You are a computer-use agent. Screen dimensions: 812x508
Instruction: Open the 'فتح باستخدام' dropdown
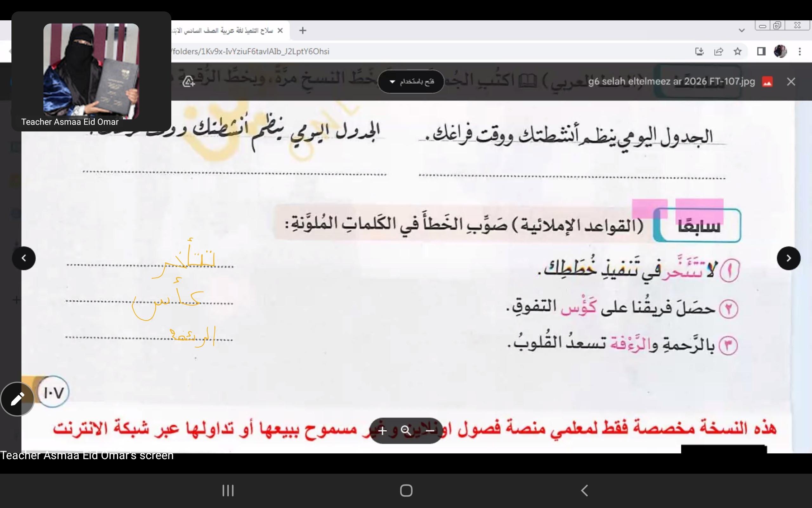[x=411, y=82]
